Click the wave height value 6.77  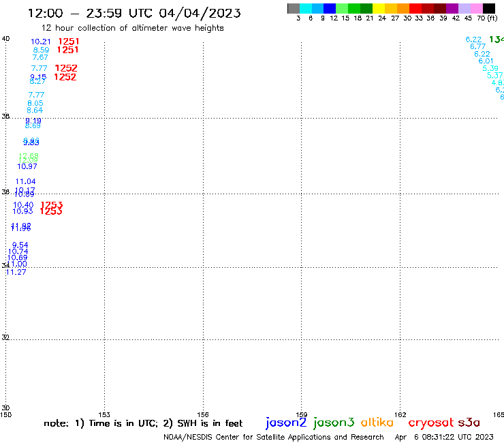tap(477, 46)
